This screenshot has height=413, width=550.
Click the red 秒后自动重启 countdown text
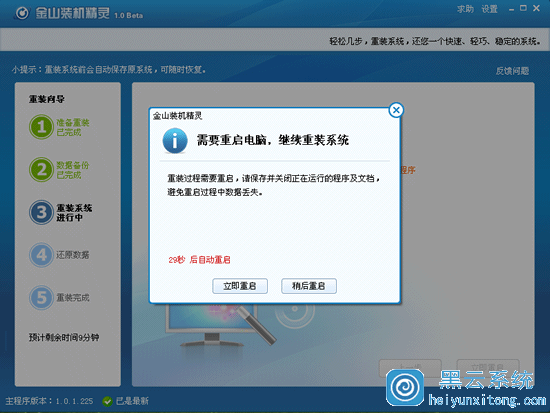pyautogui.click(x=199, y=260)
